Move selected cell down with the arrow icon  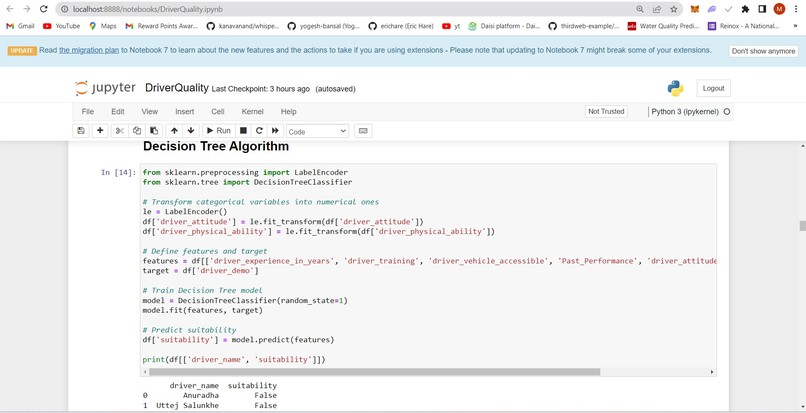point(191,131)
